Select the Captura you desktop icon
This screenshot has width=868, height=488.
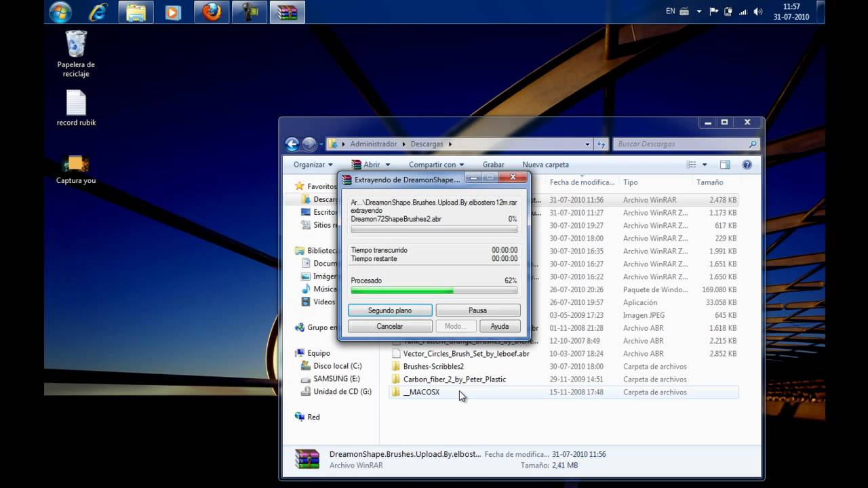(76, 169)
